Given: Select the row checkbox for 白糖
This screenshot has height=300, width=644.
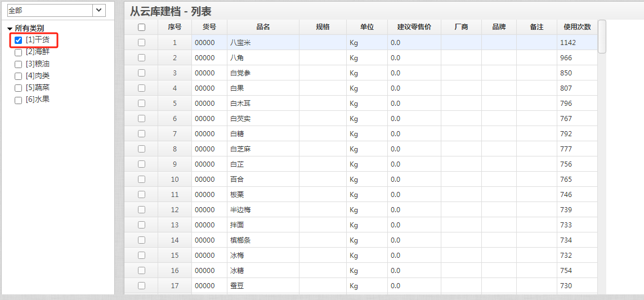Looking at the screenshot, I should (142, 133).
